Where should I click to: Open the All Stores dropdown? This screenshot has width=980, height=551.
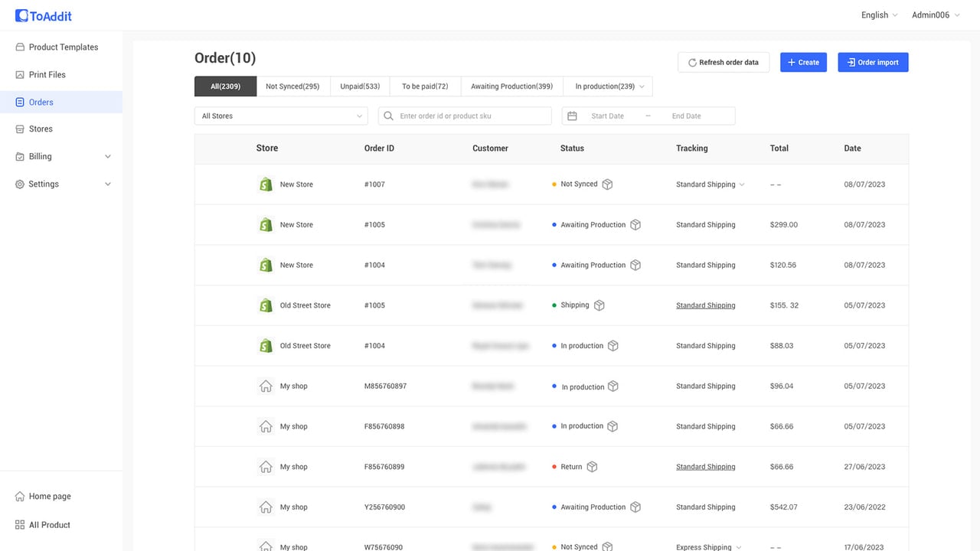281,116
